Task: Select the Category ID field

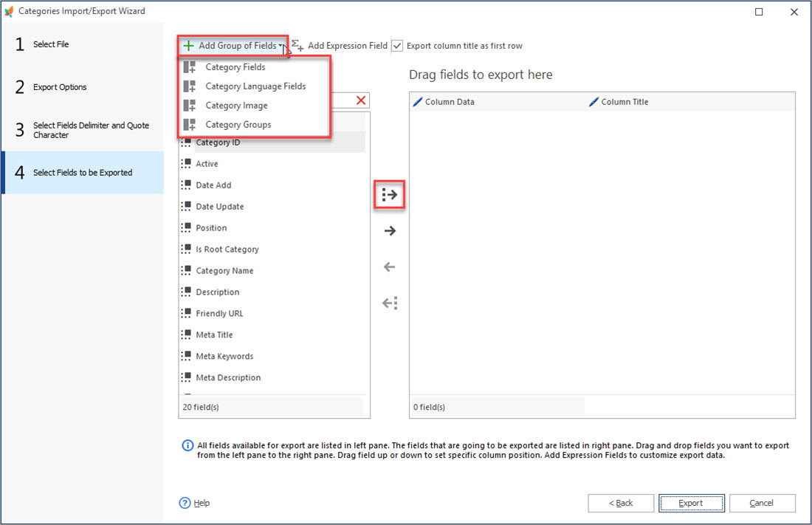Action: (272, 143)
